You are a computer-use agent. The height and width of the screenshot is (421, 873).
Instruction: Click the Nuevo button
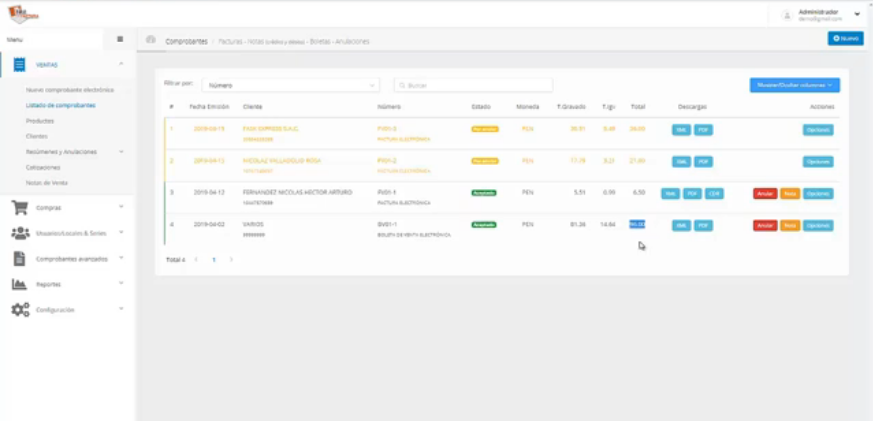tap(845, 38)
